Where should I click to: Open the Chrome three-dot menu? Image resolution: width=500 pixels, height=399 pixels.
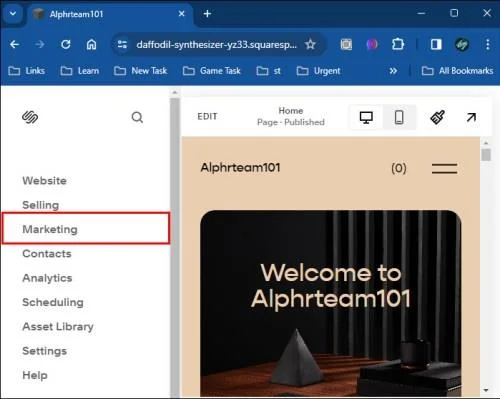tap(488, 44)
